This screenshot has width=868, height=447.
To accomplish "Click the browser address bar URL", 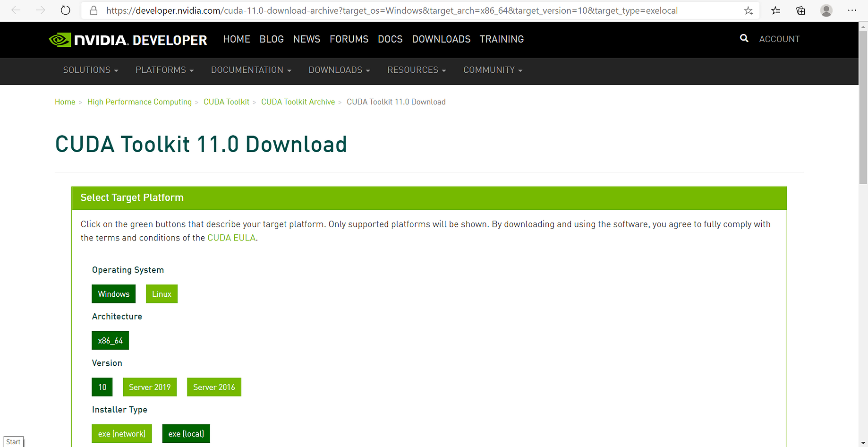I will [x=392, y=10].
